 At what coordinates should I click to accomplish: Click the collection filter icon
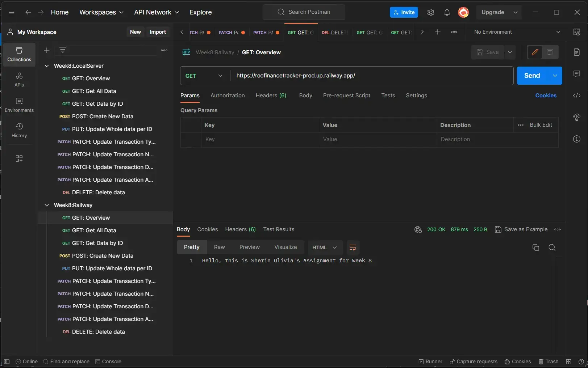coord(63,50)
